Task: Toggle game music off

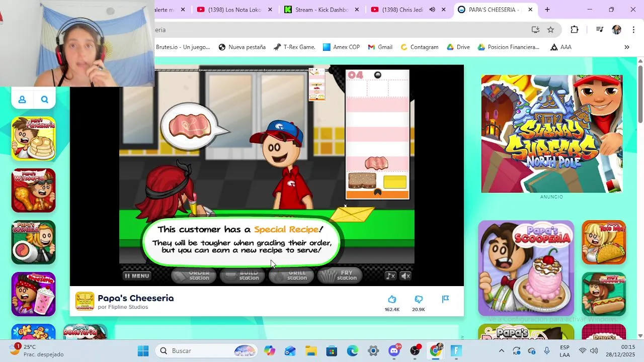Action: [390, 276]
